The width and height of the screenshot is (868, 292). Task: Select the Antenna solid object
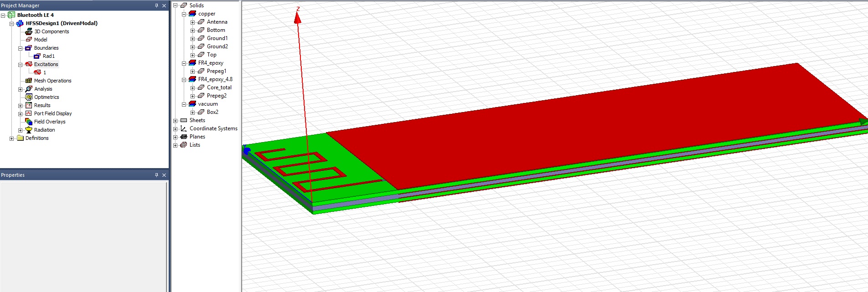217,22
